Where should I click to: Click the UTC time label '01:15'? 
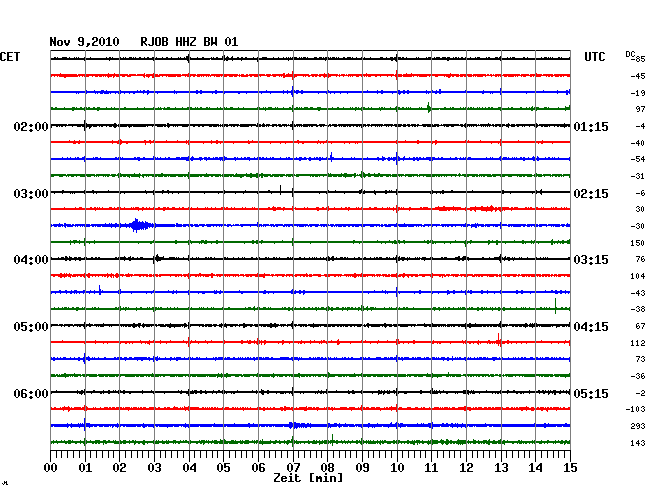[591, 126]
